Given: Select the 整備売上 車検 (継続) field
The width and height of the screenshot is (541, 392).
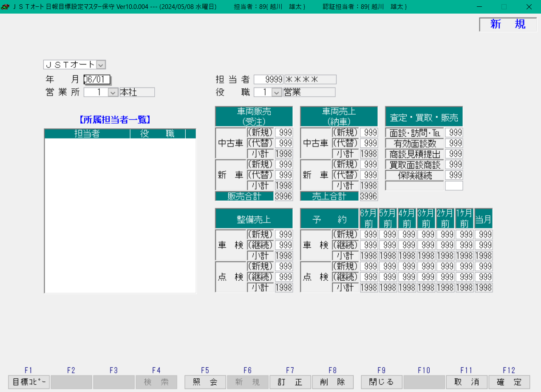Looking at the screenshot, I should click(284, 245).
